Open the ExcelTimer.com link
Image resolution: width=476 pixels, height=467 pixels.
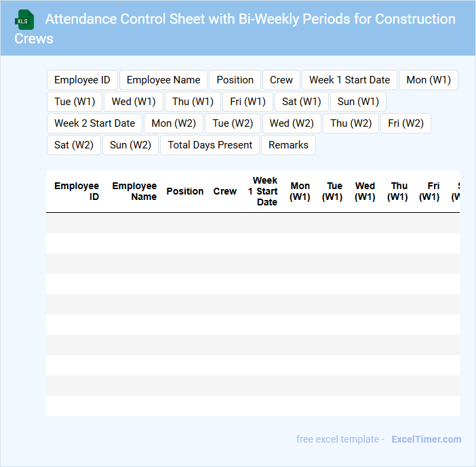pyautogui.click(x=426, y=439)
